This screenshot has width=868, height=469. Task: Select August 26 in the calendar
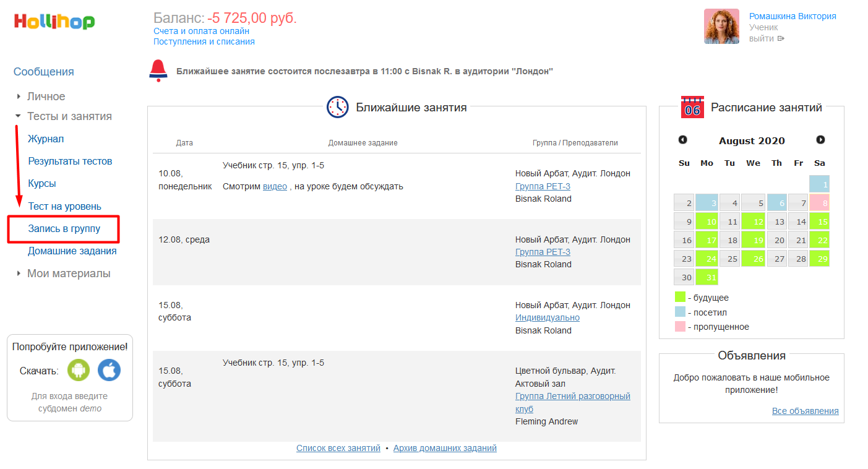(752, 259)
